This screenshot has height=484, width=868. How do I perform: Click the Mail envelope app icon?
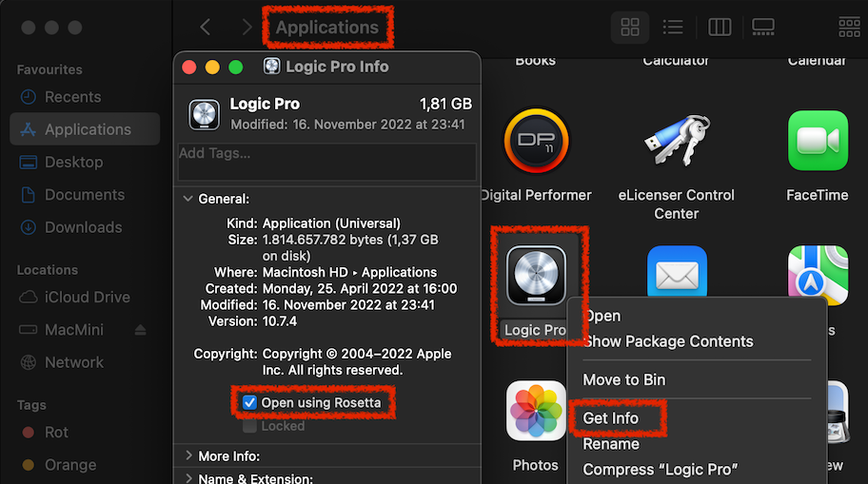[x=677, y=276]
